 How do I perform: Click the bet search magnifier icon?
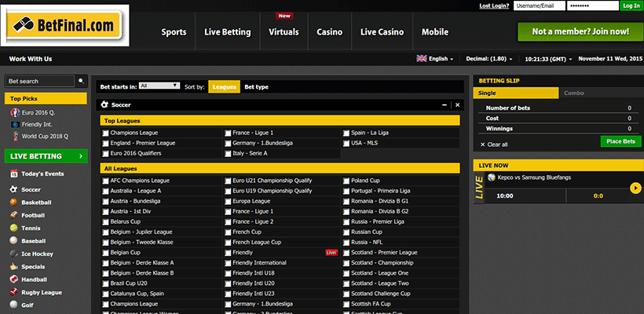click(x=82, y=82)
